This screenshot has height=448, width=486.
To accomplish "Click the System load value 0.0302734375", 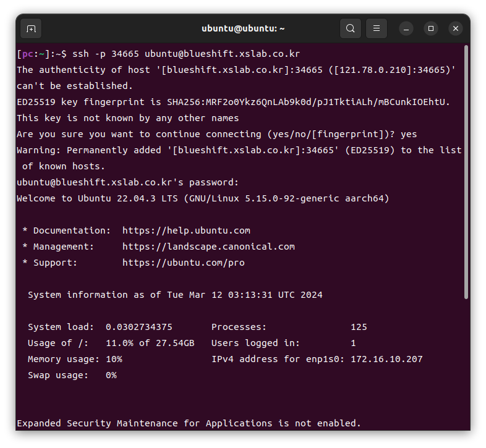I will pyautogui.click(x=139, y=327).
